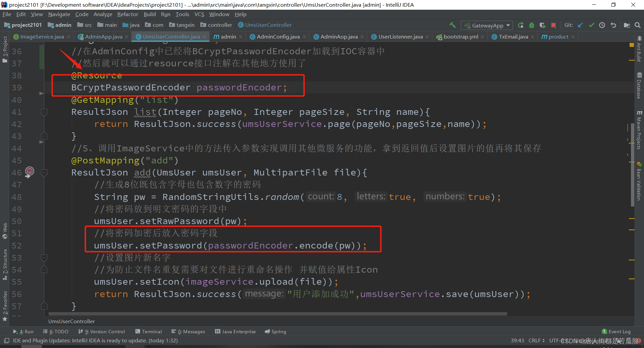This screenshot has width=644, height=348.
Task: Switch to the AdminConfig.java tab
Action: [x=278, y=37]
